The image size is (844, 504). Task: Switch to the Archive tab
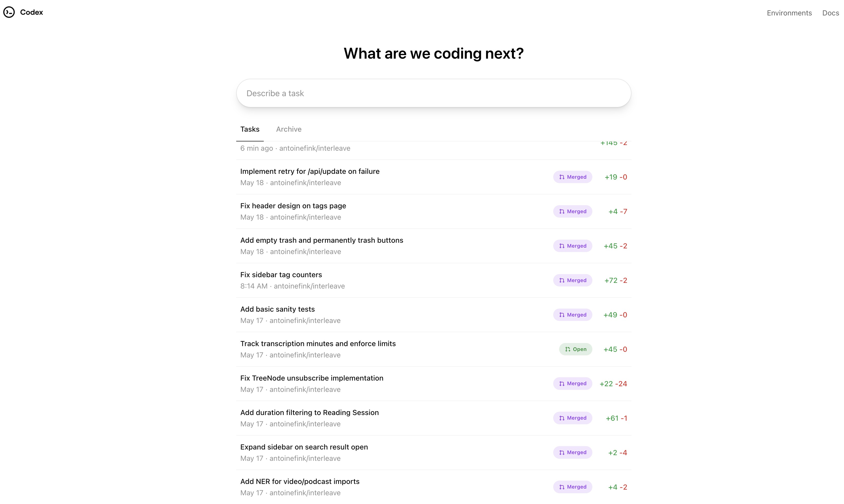pos(288,129)
